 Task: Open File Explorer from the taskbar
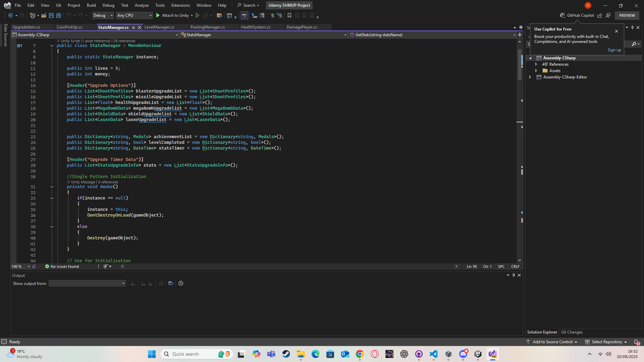tap(301, 354)
